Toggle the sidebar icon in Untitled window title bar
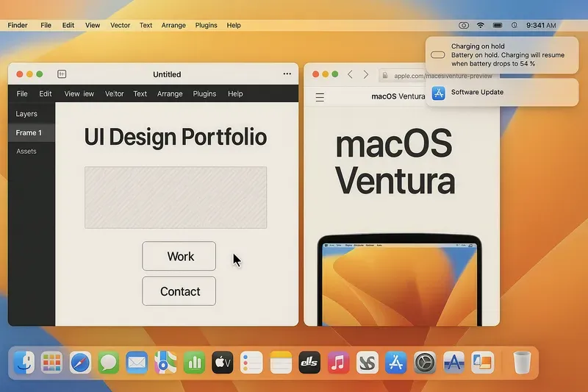The width and height of the screenshot is (588, 392). coord(62,74)
